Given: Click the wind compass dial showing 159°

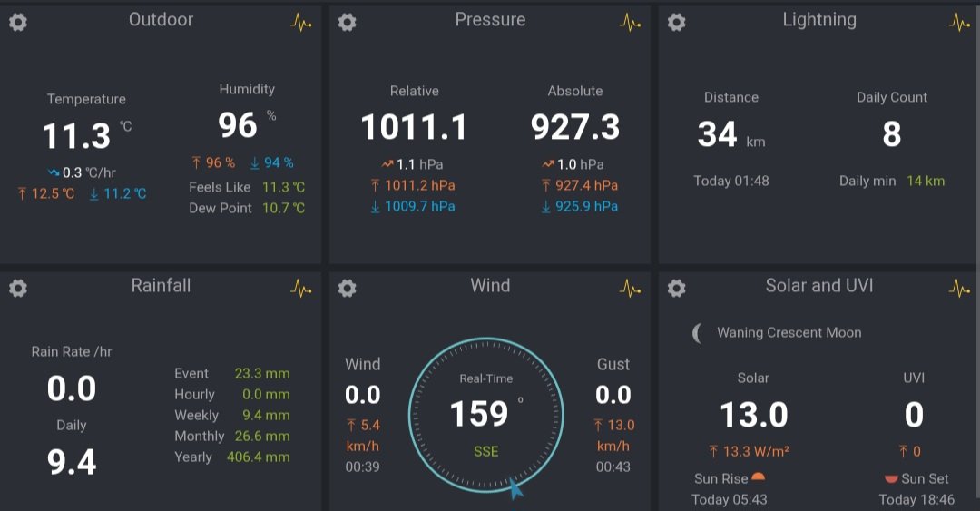Looking at the screenshot, I should [486, 416].
